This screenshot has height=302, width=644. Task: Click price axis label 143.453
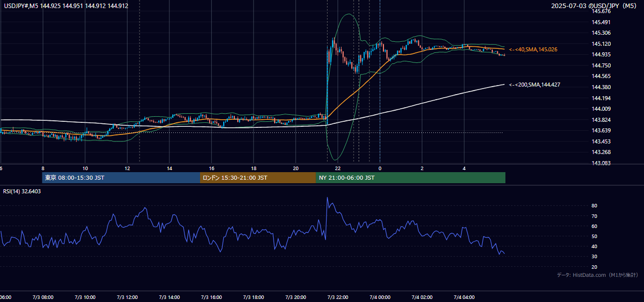[x=601, y=141]
